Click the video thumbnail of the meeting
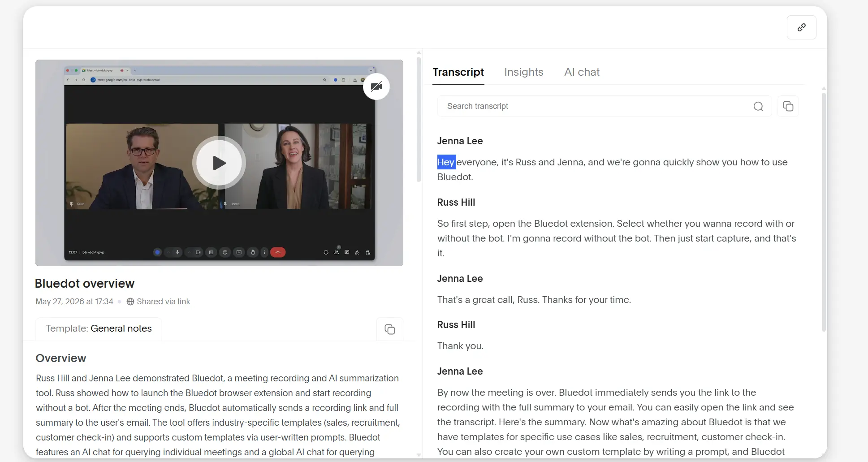 point(219,163)
